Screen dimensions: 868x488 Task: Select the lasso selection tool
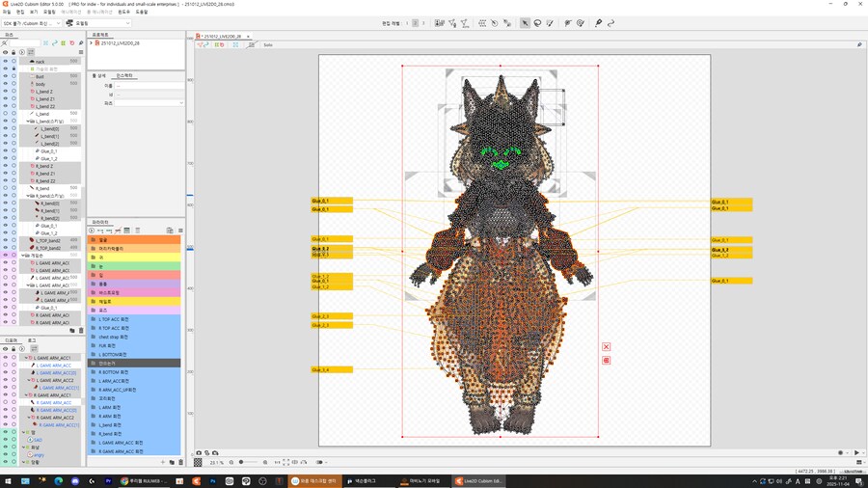pyautogui.click(x=537, y=23)
